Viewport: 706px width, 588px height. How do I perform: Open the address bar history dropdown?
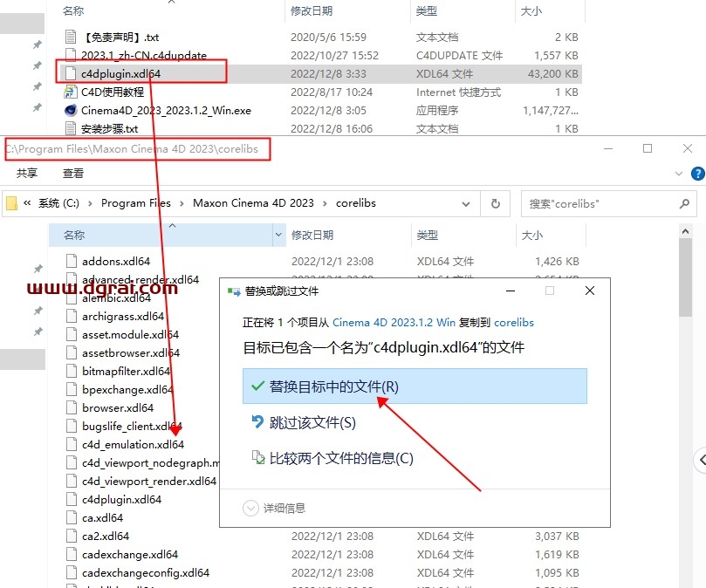(x=467, y=203)
